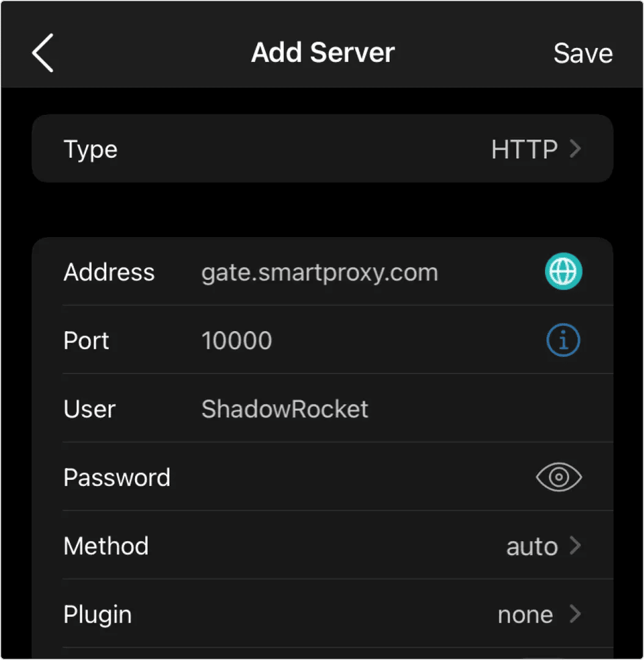Tap the teal globe icon beside Address

pos(563,271)
